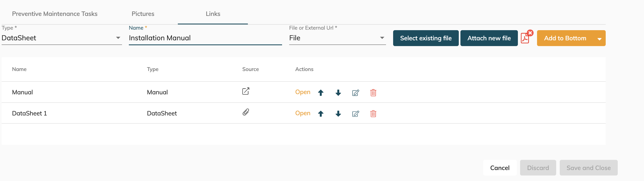Click the paperclip source icon for DataSheet 1
The image size is (644, 181).
tap(246, 112)
